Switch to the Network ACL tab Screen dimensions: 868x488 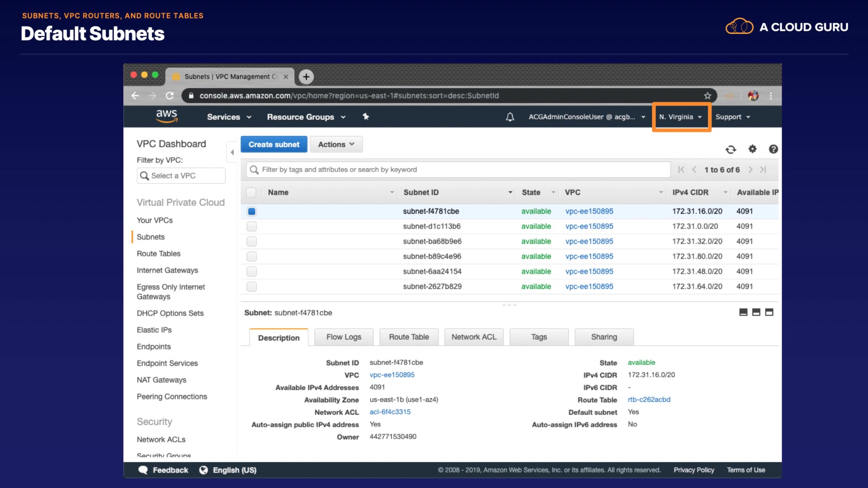pos(474,337)
